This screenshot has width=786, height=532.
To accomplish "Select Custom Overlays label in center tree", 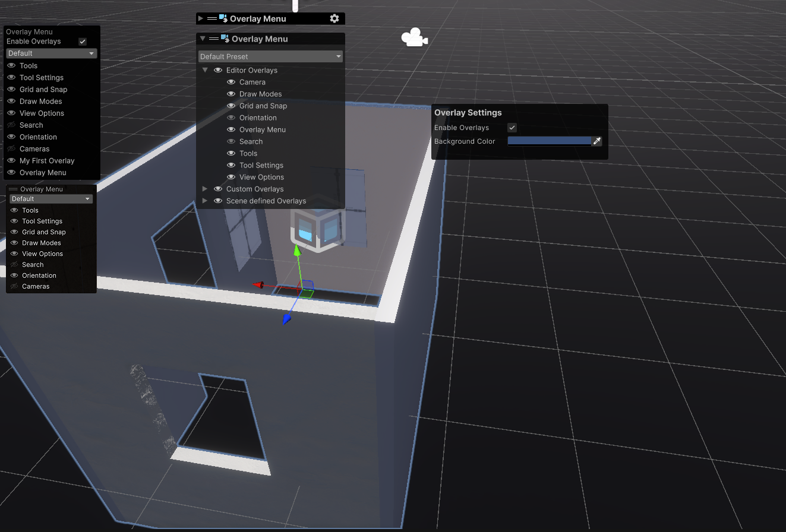I will [x=255, y=189].
